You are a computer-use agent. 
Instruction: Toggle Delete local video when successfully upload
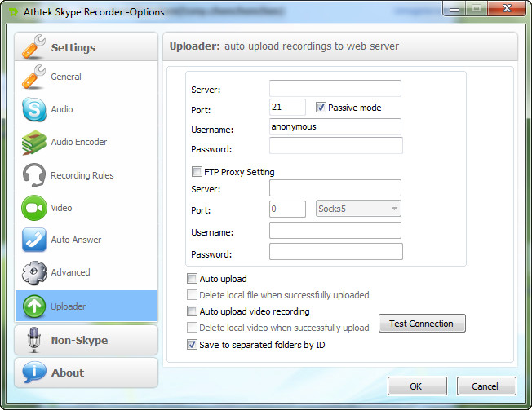coord(192,328)
